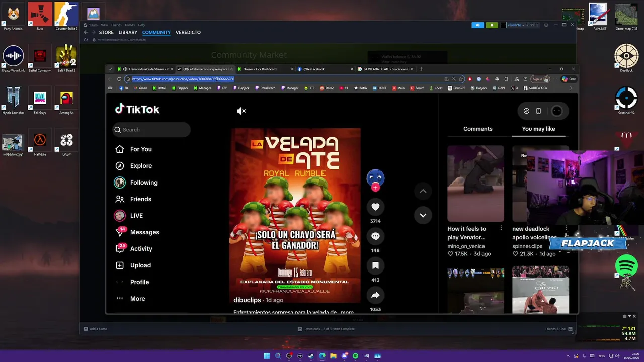
Task: Open options dots on 'How it feels' card
Action: tap(501, 228)
